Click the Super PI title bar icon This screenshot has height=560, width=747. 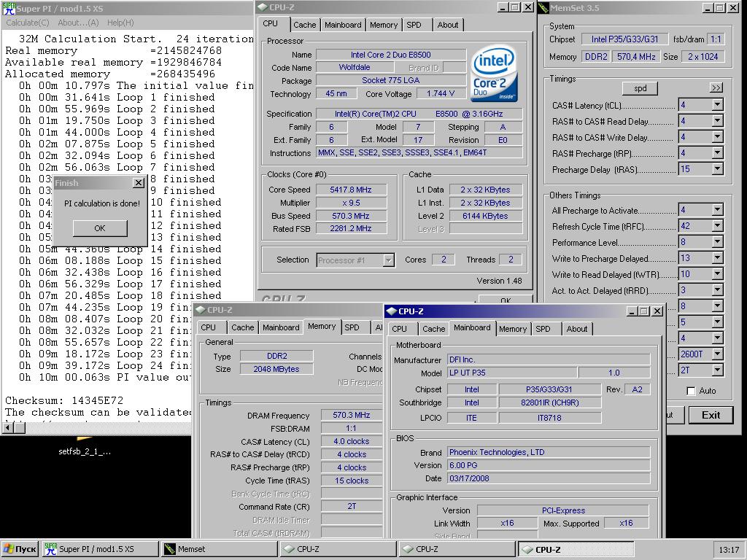[x=9, y=9]
